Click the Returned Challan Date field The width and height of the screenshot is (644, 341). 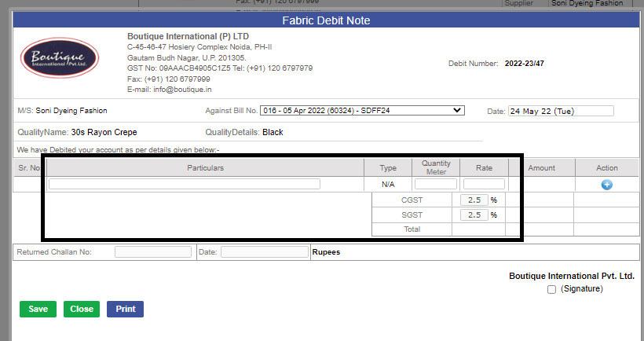[x=265, y=252]
